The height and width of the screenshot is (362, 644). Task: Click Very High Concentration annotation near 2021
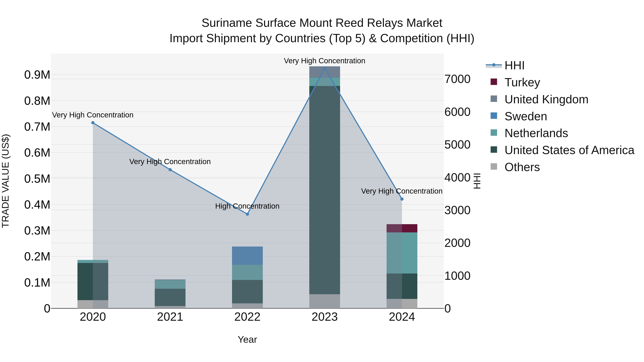170,162
